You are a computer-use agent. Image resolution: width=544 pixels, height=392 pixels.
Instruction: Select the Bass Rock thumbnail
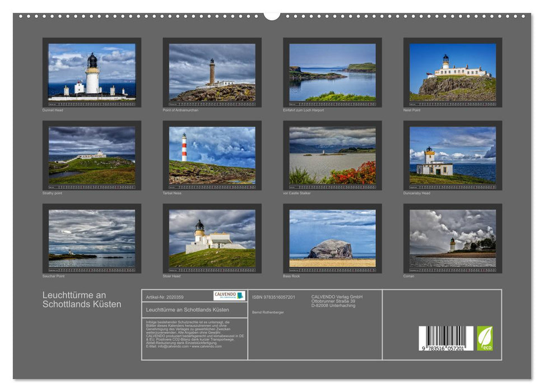pyautogui.click(x=332, y=238)
